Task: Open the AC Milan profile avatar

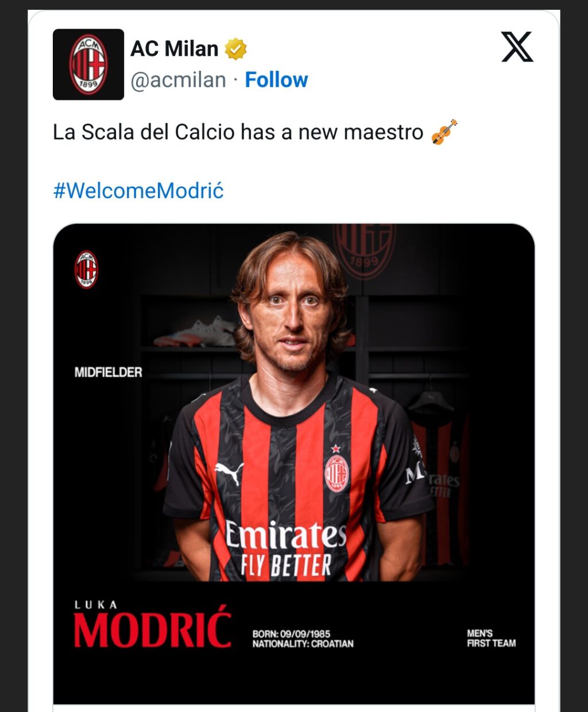Action: click(x=88, y=64)
